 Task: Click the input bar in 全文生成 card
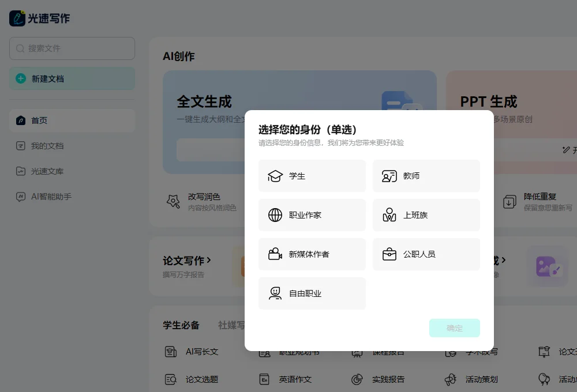point(211,150)
